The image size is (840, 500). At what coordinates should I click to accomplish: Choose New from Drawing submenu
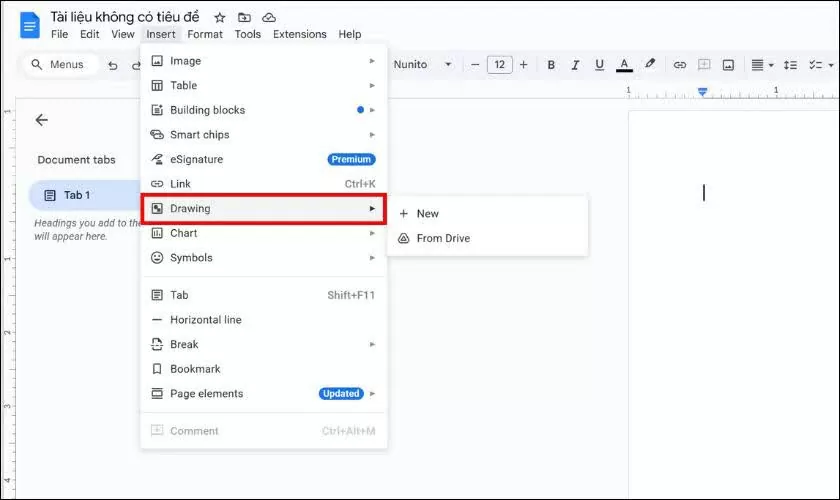click(427, 213)
